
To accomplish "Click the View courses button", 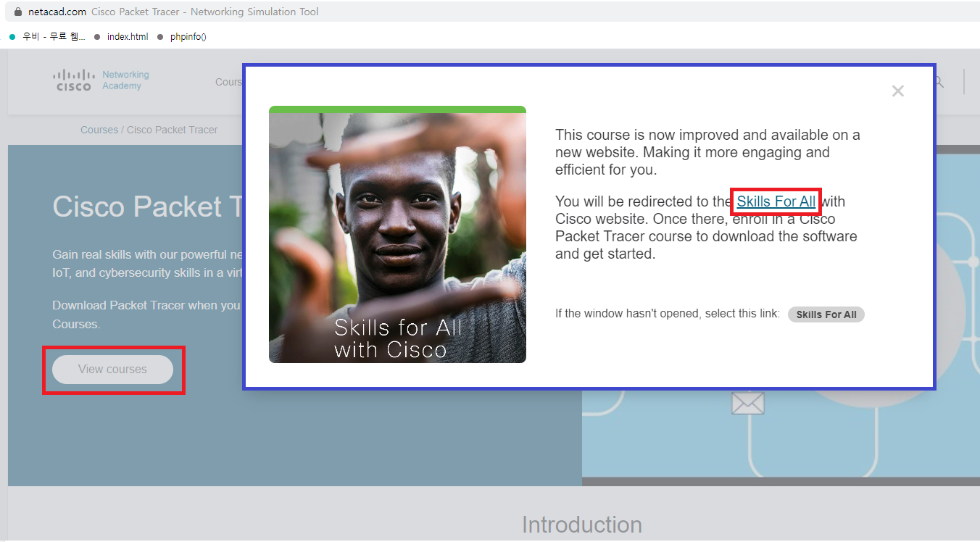I will (112, 370).
